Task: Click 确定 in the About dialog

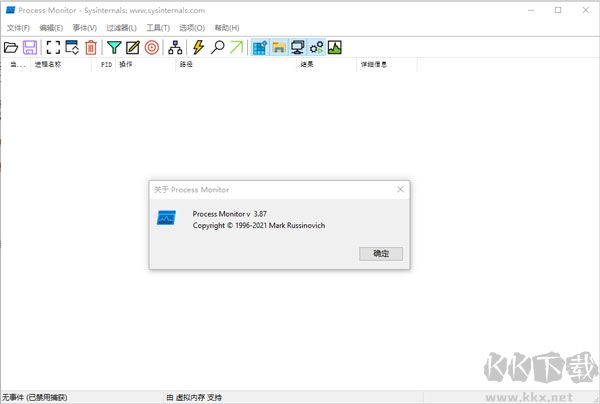Action: point(381,253)
